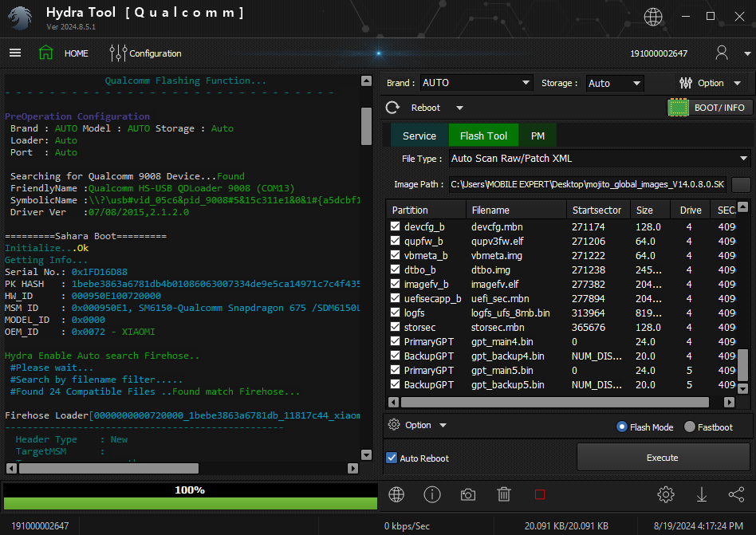Select the Fastboot radio button
Screen dimensions: 756x535
[690, 427]
